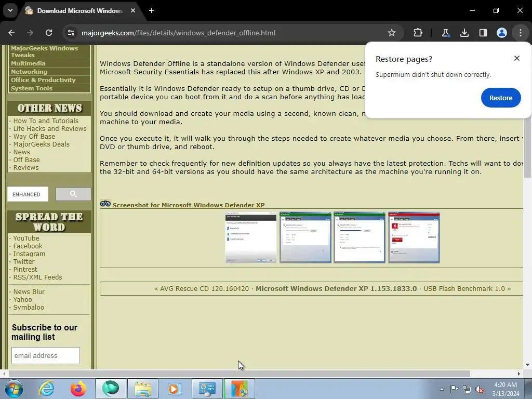Open Way Off Base link

click(34, 137)
